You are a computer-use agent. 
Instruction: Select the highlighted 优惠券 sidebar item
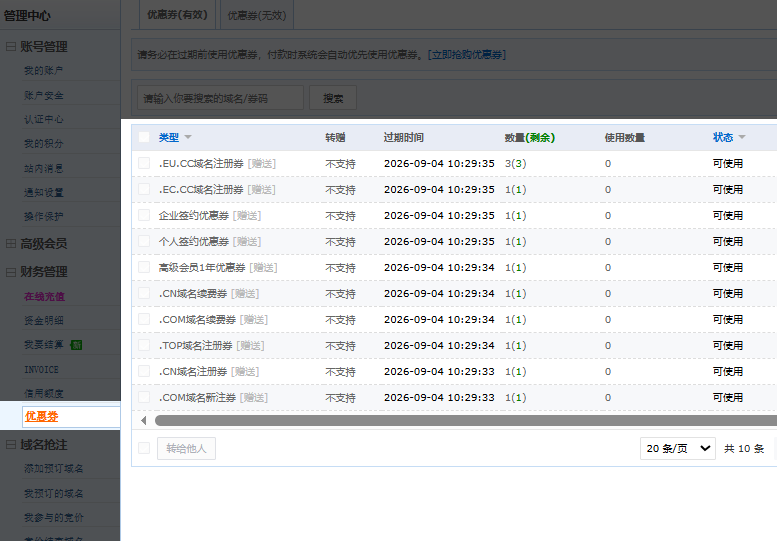tap(42, 417)
